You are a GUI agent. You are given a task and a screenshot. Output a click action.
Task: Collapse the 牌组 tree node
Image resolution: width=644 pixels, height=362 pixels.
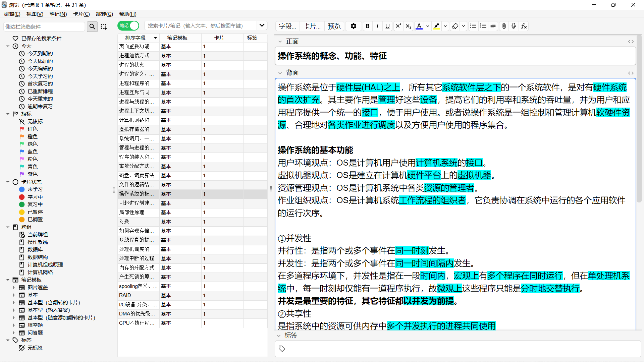point(8,227)
